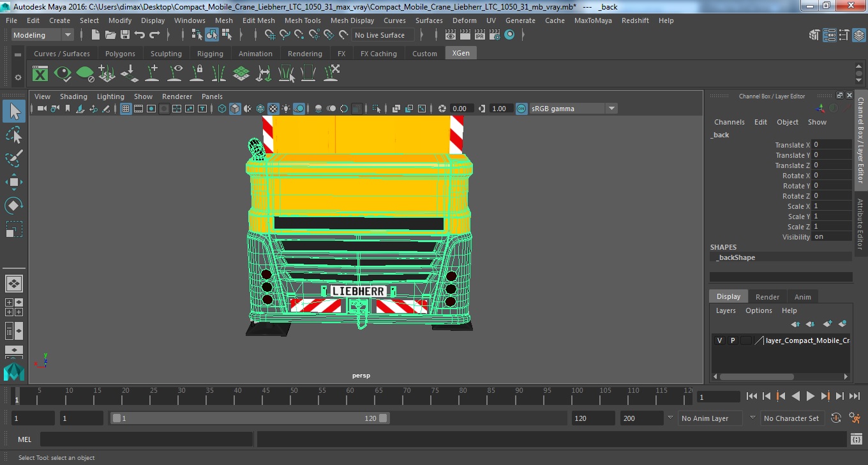This screenshot has height=465, width=868.
Task: Open the vertical Attribute Editor tab
Action: (x=860, y=224)
